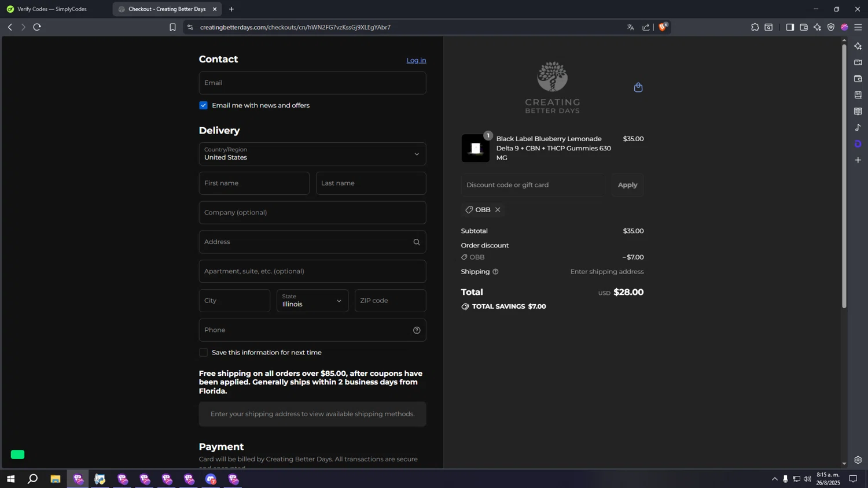Open a new browser tab
Image resolution: width=868 pixels, height=488 pixels.
tap(231, 9)
